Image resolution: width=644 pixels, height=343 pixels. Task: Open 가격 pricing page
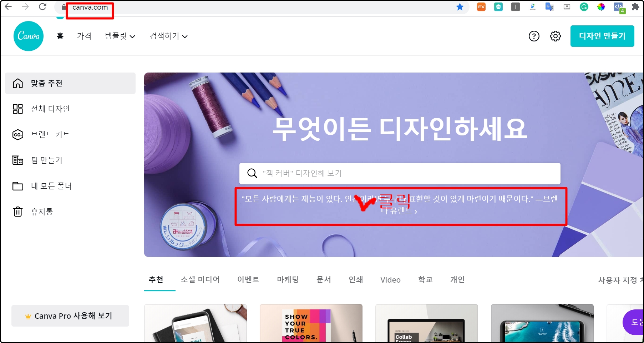84,36
